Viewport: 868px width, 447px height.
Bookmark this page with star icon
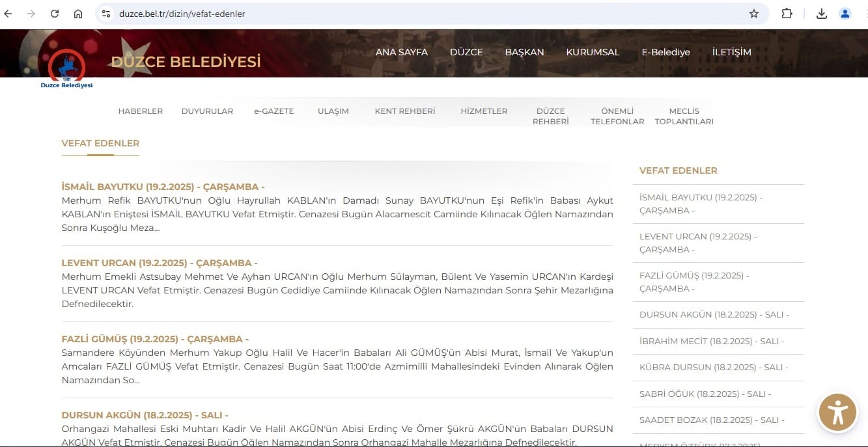[754, 14]
